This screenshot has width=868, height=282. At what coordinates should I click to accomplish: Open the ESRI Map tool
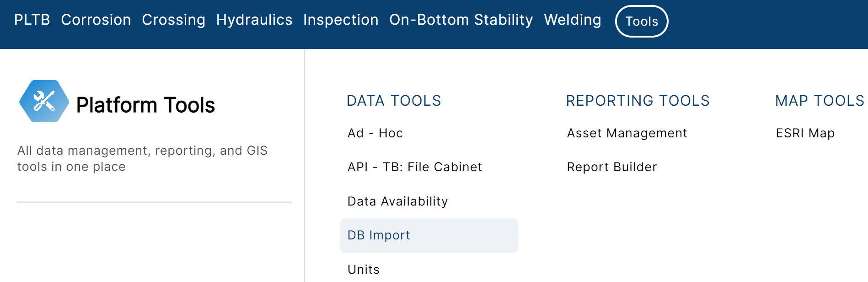coord(805,133)
